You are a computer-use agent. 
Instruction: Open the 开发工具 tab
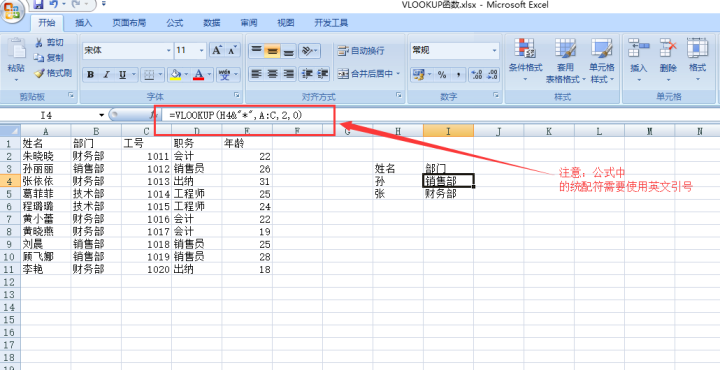point(331,23)
